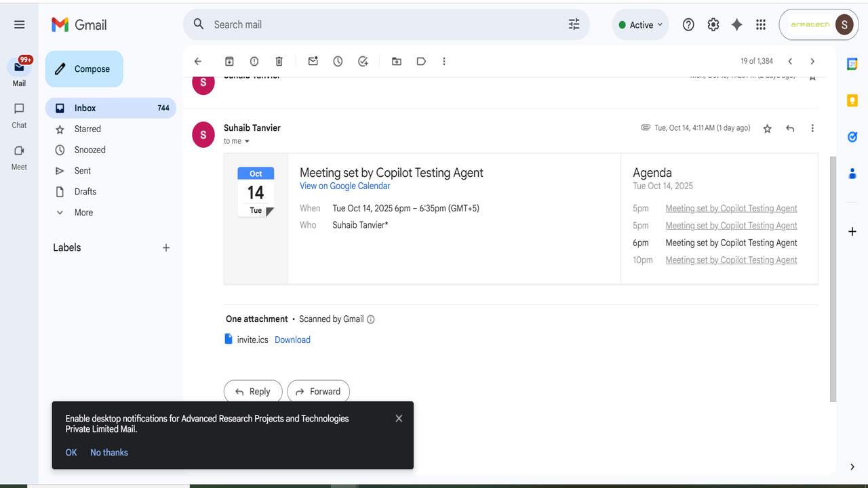The width and height of the screenshot is (868, 488).
Task: Click the Oct 14 calendar date thumbnail
Action: (x=256, y=192)
